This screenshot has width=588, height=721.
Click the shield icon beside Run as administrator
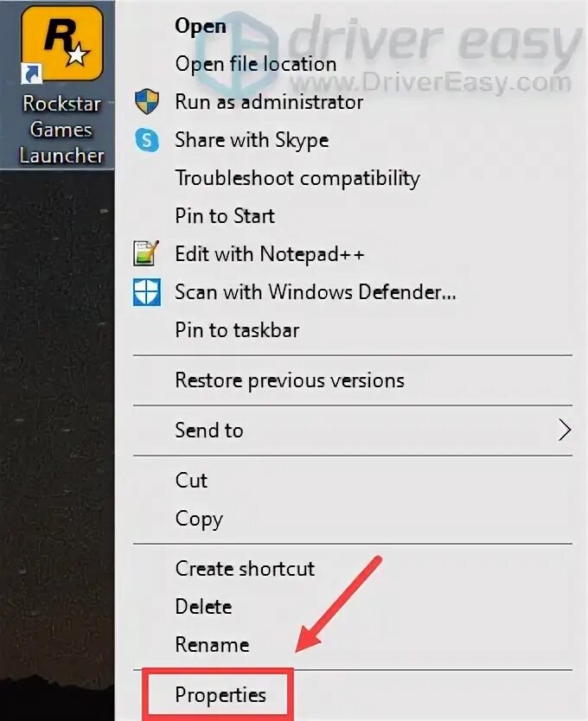[x=147, y=102]
